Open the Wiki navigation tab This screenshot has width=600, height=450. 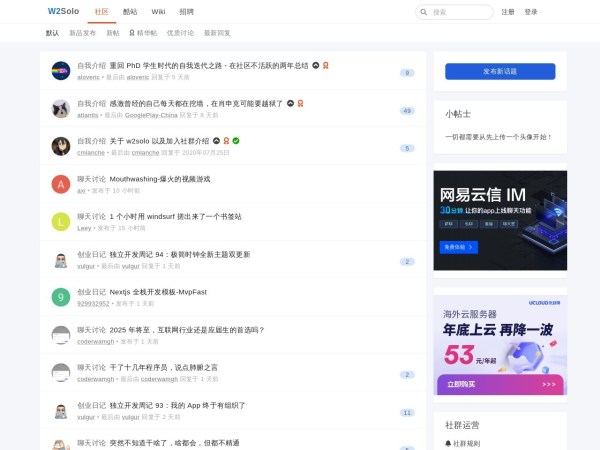(x=158, y=12)
